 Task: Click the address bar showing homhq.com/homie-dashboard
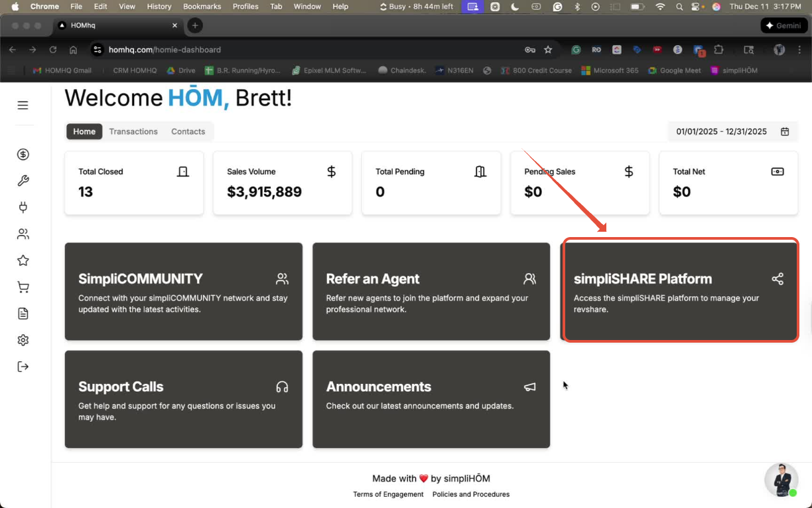[x=305, y=50]
